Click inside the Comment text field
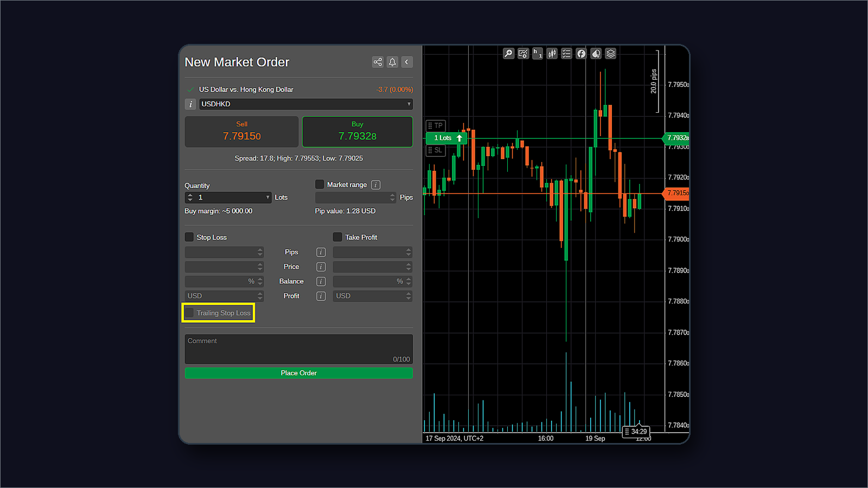 point(298,347)
